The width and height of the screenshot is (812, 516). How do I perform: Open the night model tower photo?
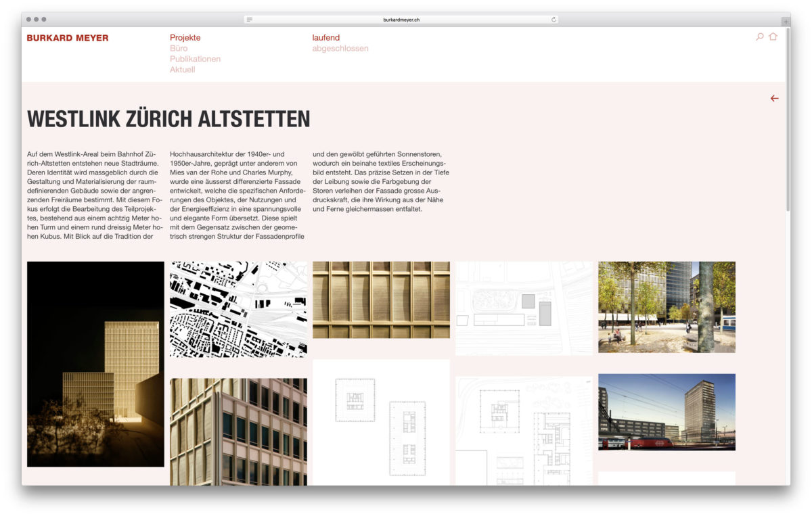[95, 364]
